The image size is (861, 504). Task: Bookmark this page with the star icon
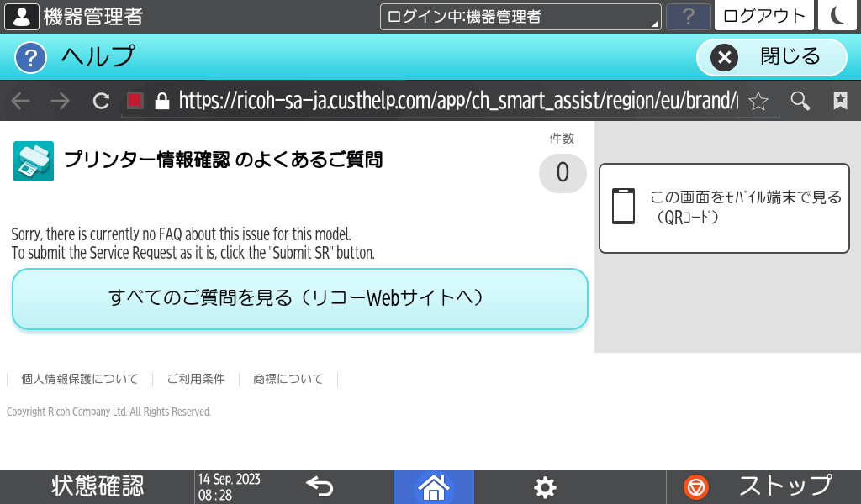[757, 100]
